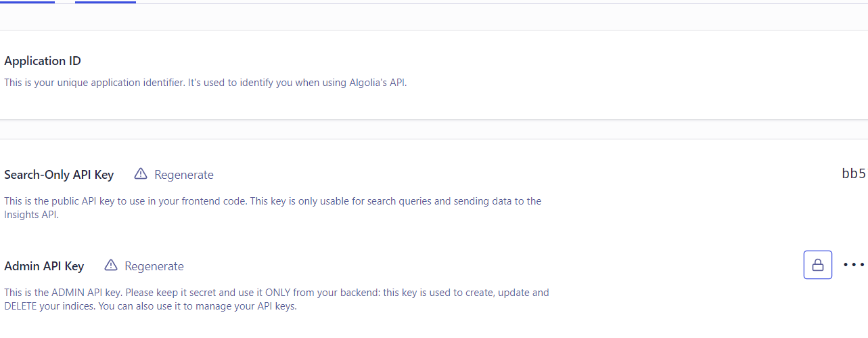Click the warning triangle beside Admin Regenerate
This screenshot has width=868, height=338.
111,266
